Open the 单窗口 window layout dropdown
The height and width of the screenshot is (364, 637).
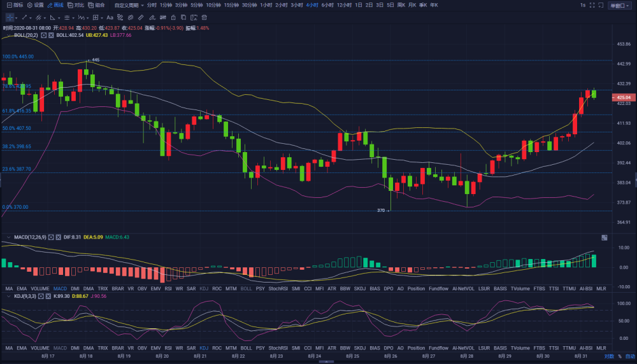click(x=620, y=5)
